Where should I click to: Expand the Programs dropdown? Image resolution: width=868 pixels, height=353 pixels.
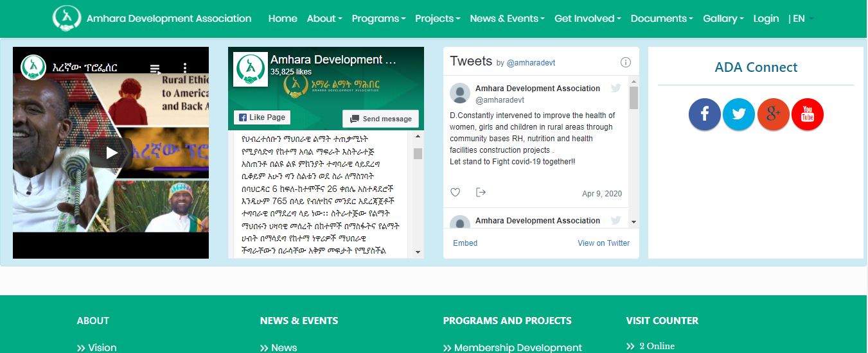pyautogui.click(x=378, y=19)
